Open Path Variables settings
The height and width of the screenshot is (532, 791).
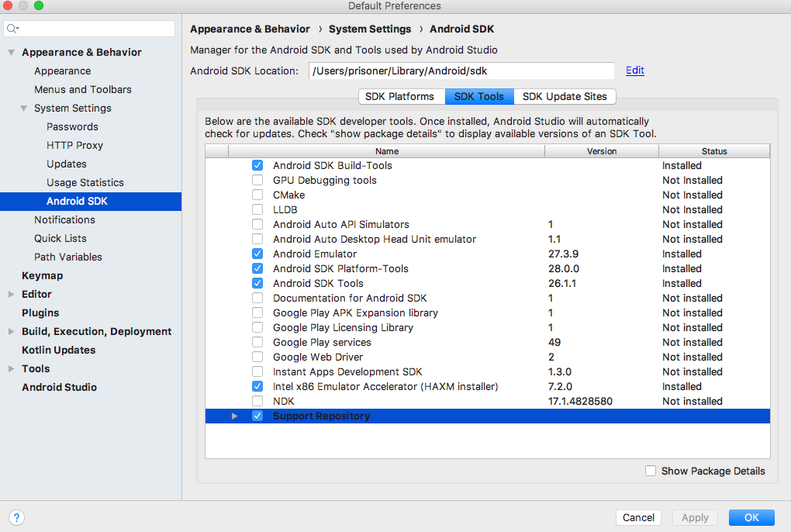pyautogui.click(x=68, y=257)
